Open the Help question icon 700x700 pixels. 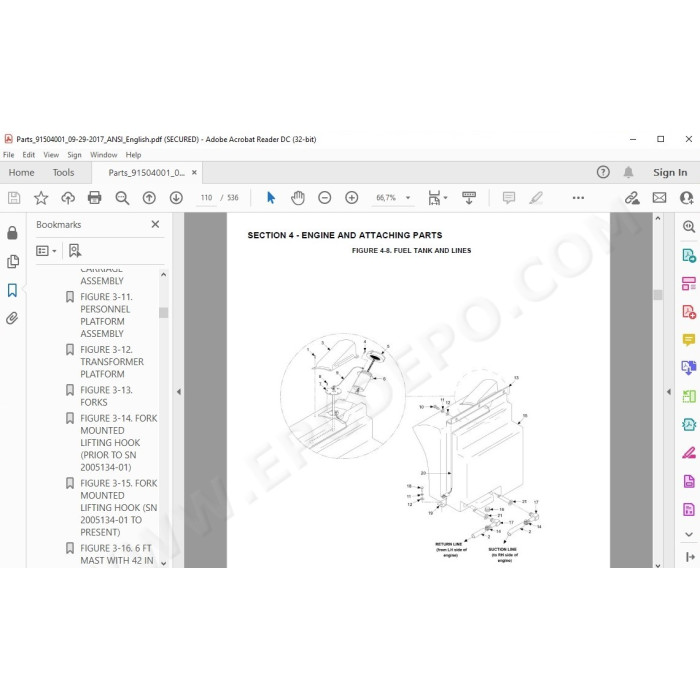coord(603,172)
